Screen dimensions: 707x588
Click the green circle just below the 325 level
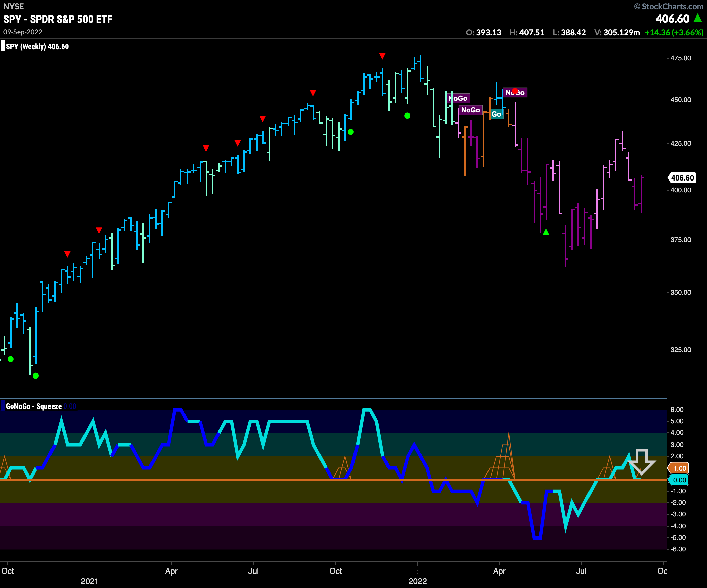(11, 359)
